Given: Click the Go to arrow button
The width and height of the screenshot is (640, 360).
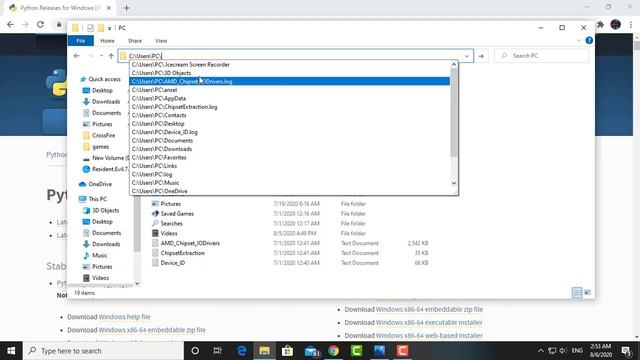Looking at the screenshot, I should click(481, 56).
